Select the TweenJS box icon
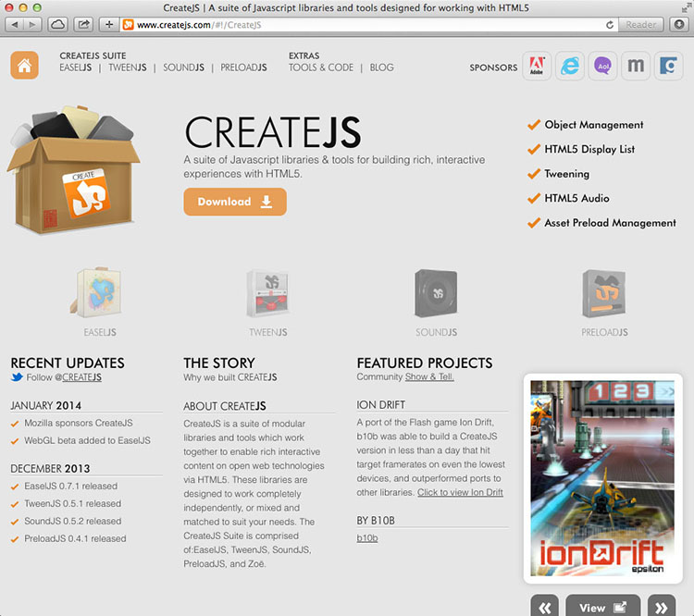Viewport: 694px width, 616px height. click(x=267, y=293)
